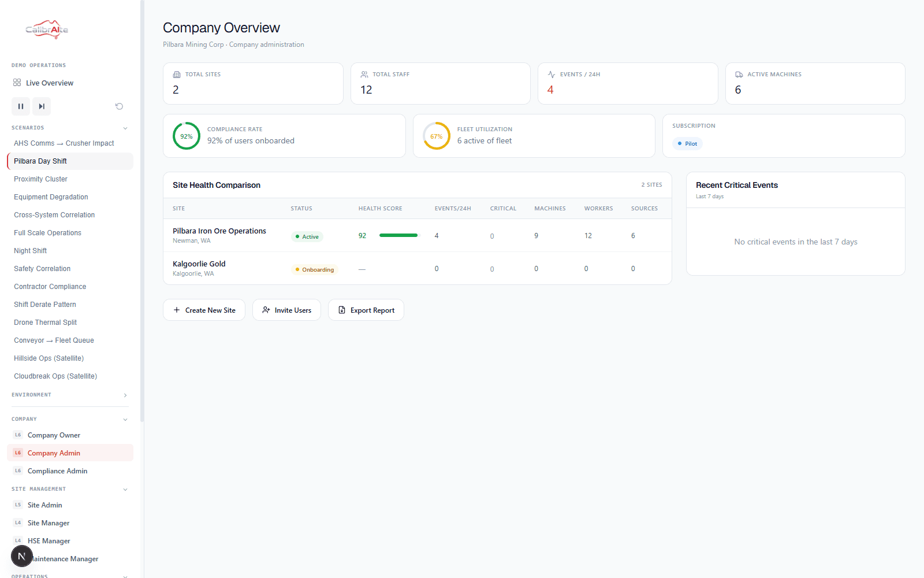This screenshot has height=578, width=924.
Task: Collapse the Site Management section
Action: (125, 489)
